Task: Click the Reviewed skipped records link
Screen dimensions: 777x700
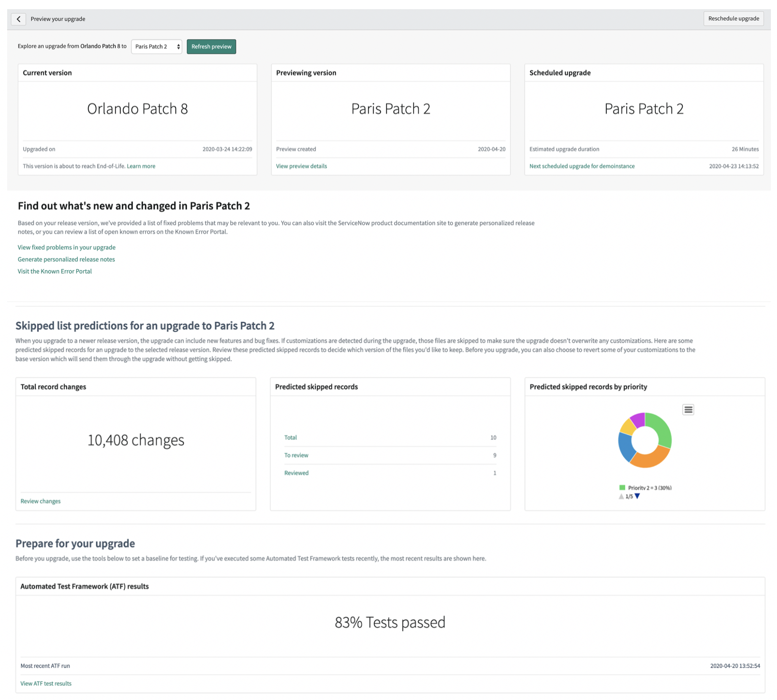Action: 296,473
